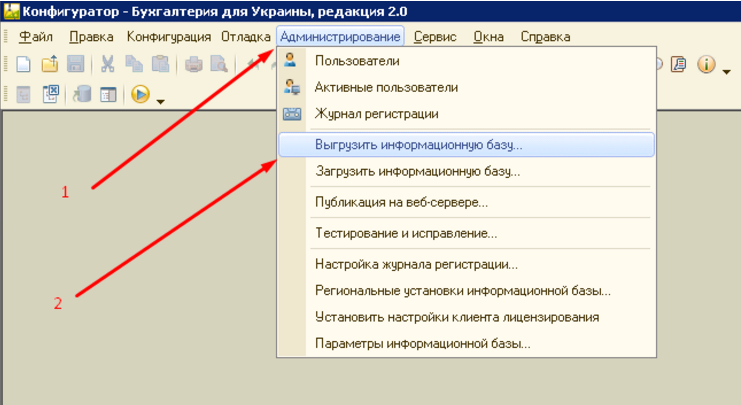Click the Copy icon in the toolbar
The width and height of the screenshot is (741, 405).
(x=134, y=64)
